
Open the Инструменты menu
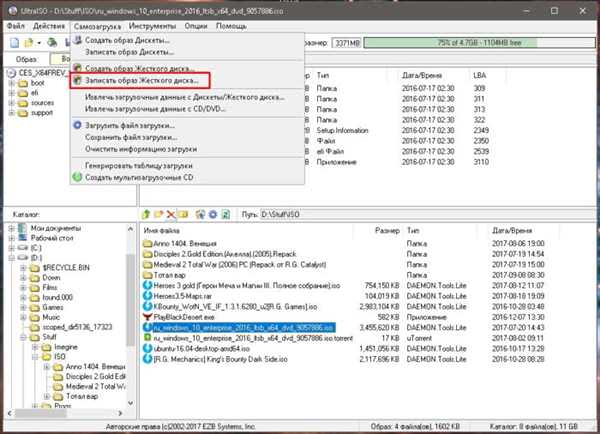click(152, 26)
